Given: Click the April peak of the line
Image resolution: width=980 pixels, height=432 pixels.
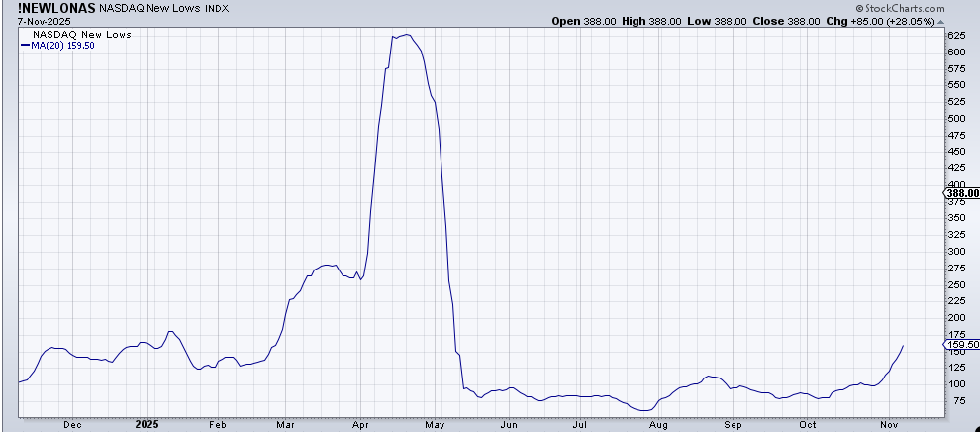Looking at the screenshot, I should pos(407,35).
